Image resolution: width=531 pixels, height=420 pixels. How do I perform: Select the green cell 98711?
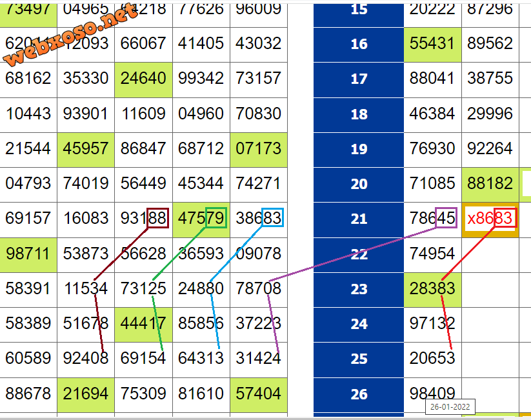click(x=28, y=254)
